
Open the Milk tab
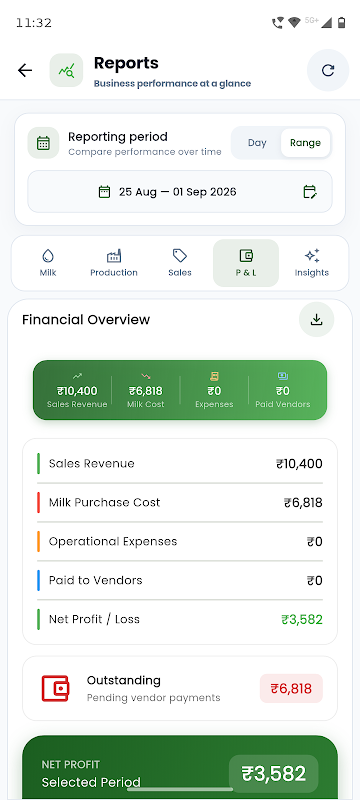(x=48, y=263)
